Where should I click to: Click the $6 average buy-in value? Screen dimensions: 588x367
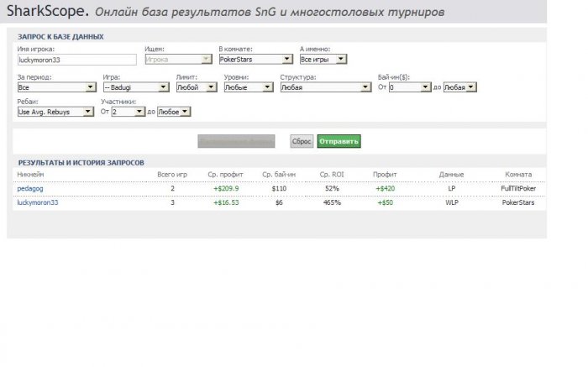pyautogui.click(x=279, y=202)
